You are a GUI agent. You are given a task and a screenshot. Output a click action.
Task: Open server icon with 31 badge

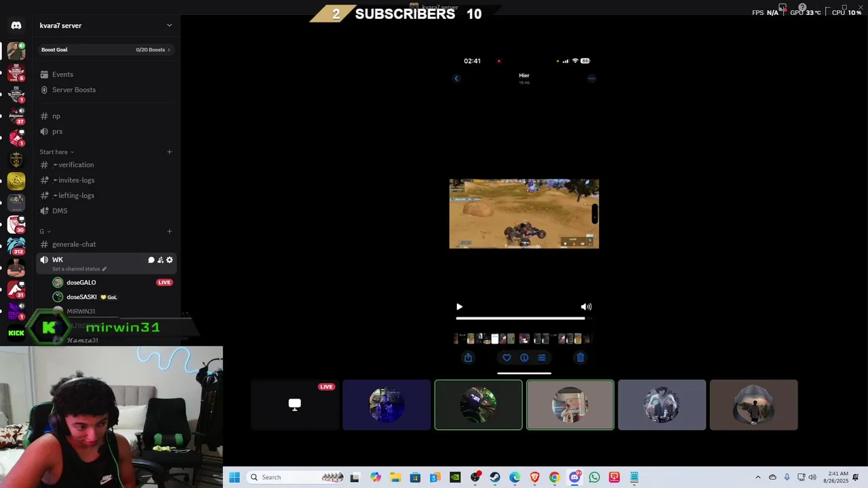pos(16,289)
